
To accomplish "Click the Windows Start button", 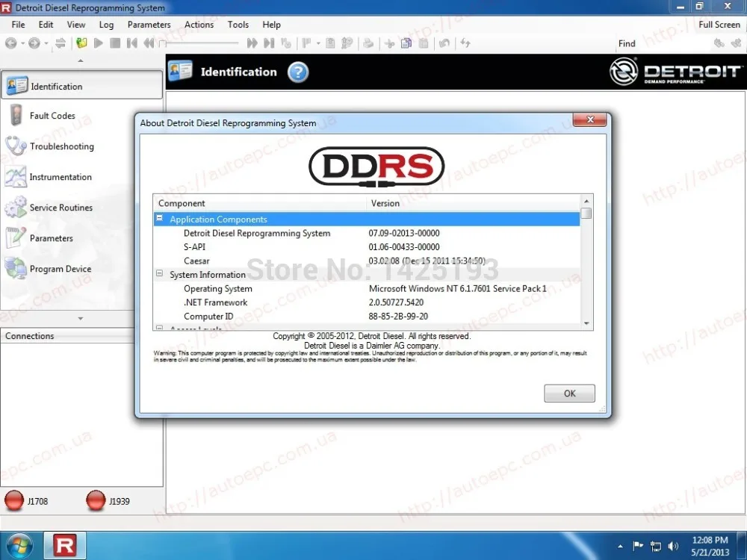I will 19,546.
